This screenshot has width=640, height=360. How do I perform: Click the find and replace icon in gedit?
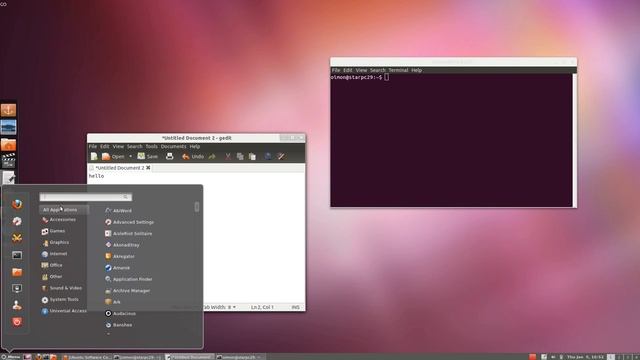point(281,156)
